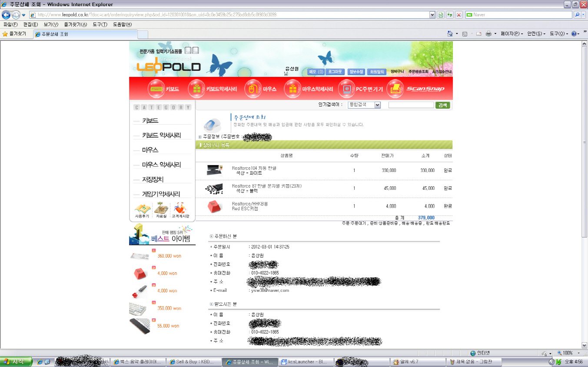Click the printer icon in the command bar
588x367 pixels.
click(488, 33)
